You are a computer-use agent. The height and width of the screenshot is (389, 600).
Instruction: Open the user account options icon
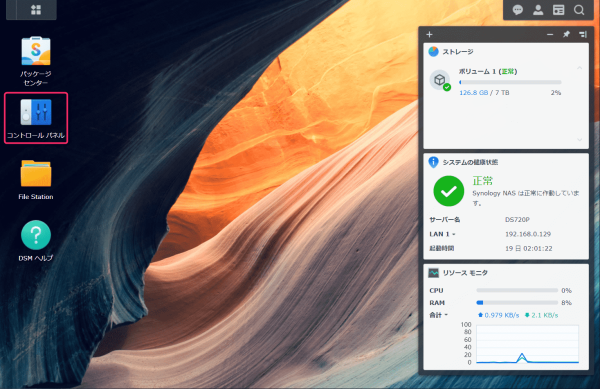538,10
